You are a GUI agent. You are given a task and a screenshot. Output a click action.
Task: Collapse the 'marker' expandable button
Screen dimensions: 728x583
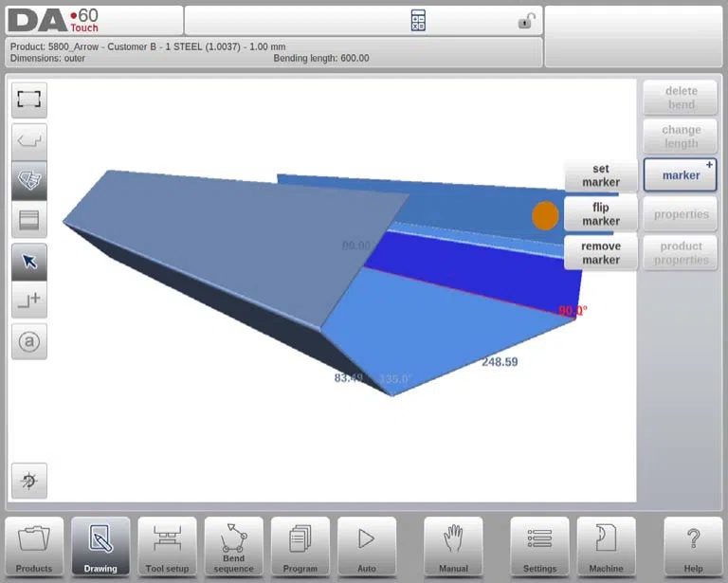tap(681, 175)
